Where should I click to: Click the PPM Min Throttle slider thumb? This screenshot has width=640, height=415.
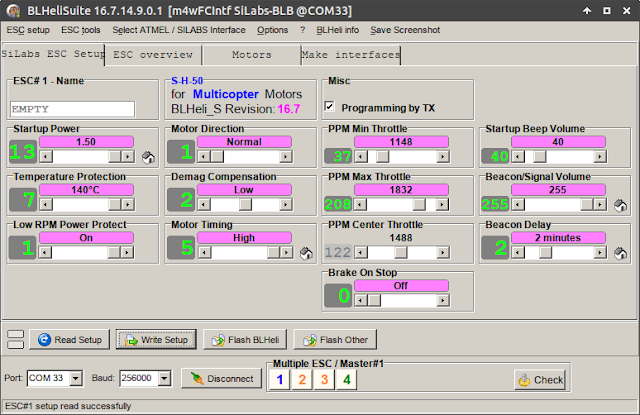click(x=382, y=157)
